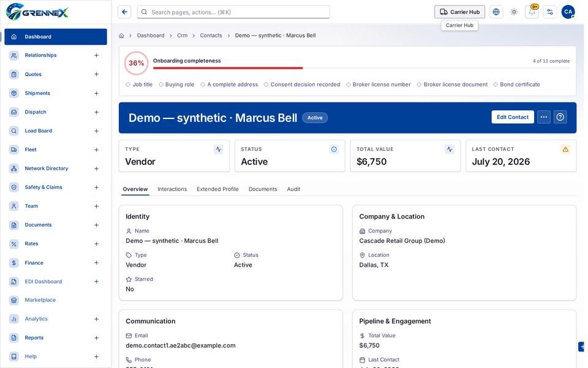
Task: Click the 'Job title' onboarding item
Action: coord(139,85)
